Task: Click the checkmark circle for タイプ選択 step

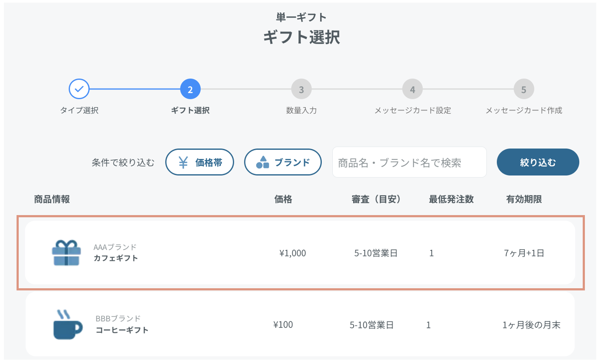Action: (x=79, y=90)
